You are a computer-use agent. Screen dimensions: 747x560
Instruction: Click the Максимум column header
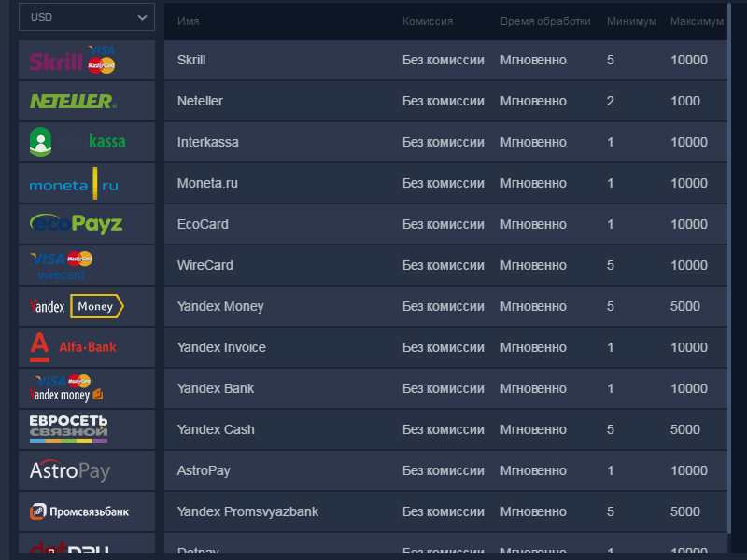697,21
